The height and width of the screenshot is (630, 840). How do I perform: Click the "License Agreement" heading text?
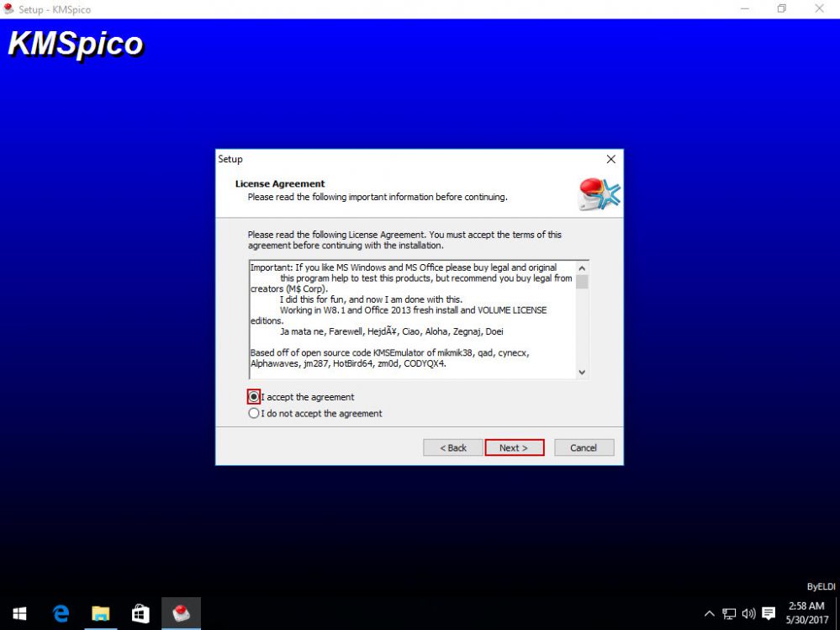280,183
